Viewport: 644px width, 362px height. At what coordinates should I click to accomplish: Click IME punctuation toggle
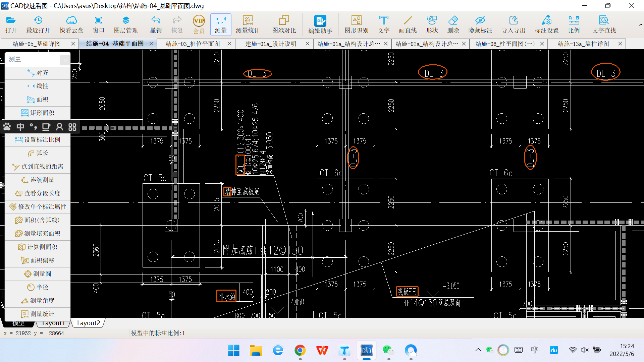click(33, 127)
